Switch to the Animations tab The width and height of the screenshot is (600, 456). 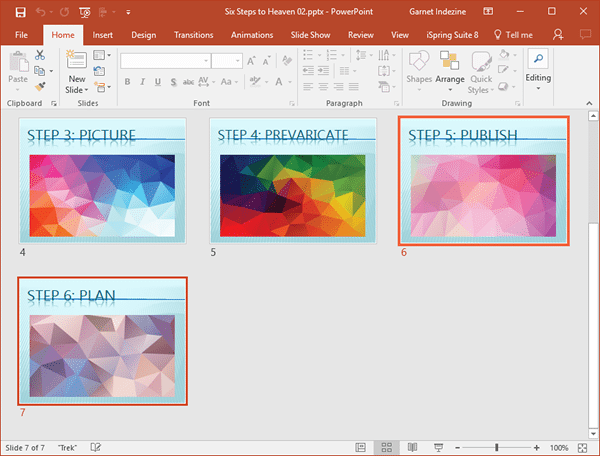(252, 35)
